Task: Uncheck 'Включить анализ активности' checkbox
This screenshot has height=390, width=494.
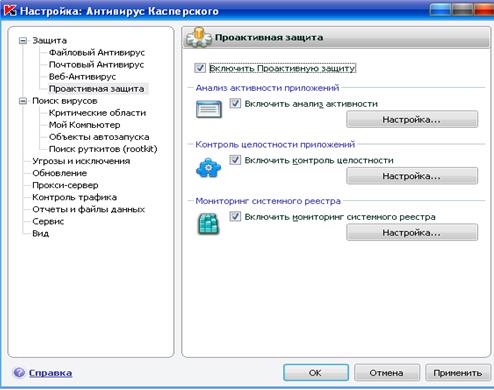Action: tap(235, 103)
